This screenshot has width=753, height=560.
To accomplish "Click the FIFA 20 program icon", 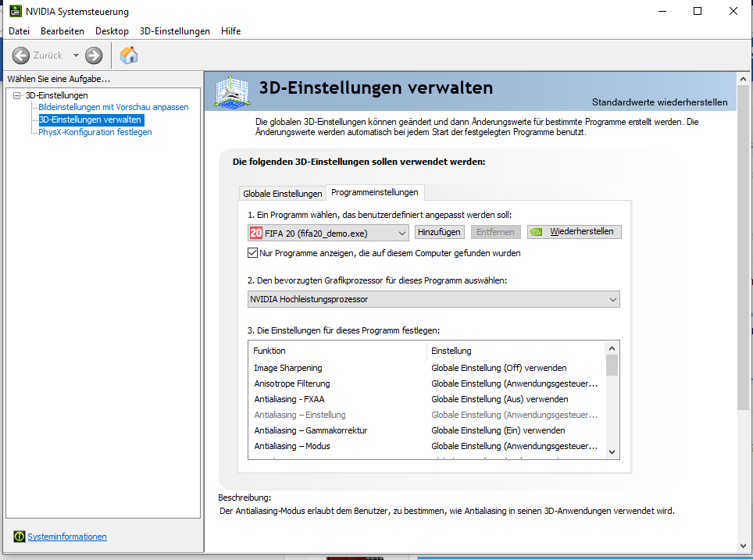I will pos(256,233).
